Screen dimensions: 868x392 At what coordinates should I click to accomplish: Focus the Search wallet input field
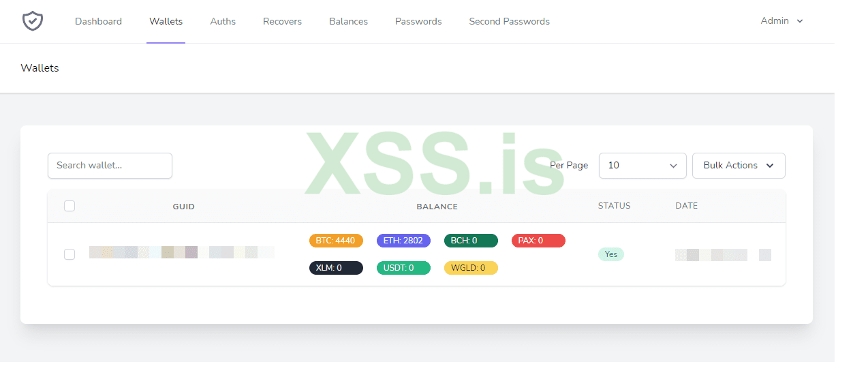(110, 166)
